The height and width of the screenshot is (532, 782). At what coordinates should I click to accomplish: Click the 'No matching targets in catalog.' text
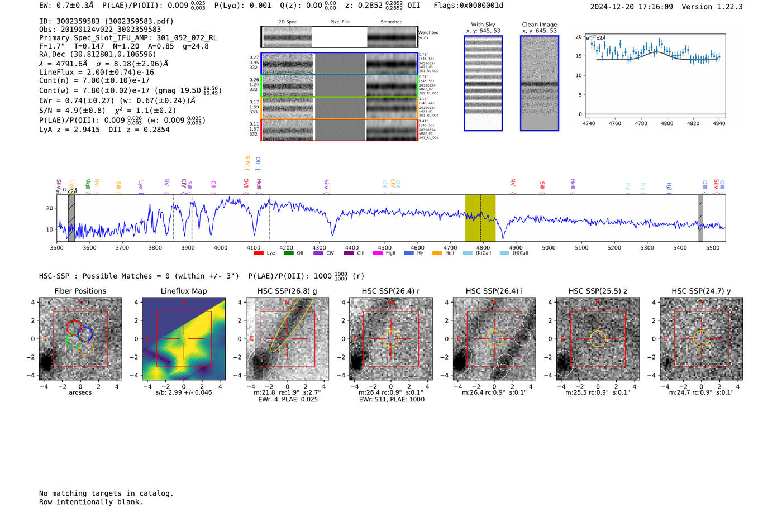(x=106, y=493)
